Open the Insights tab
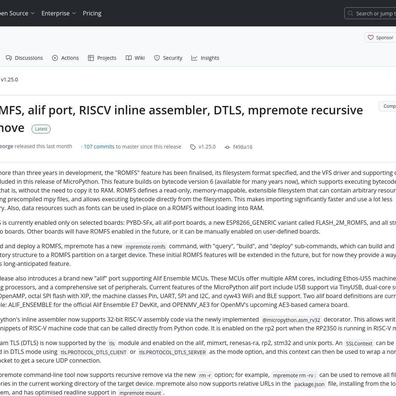The height and width of the screenshot is (396, 396). click(x=205, y=58)
